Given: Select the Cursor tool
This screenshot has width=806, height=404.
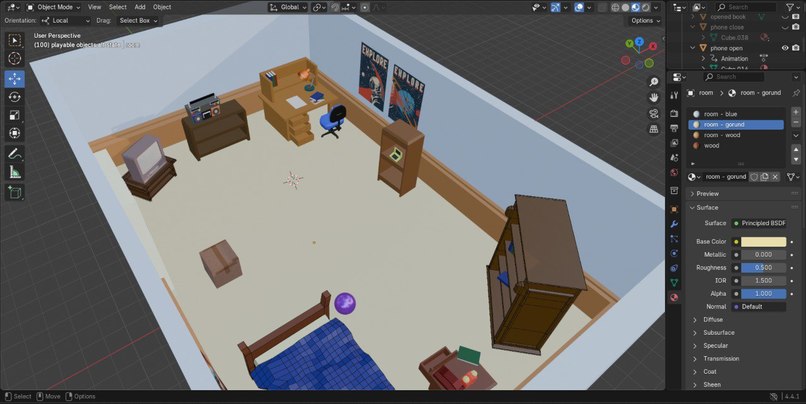Looking at the screenshot, I should pyautogui.click(x=14, y=59).
